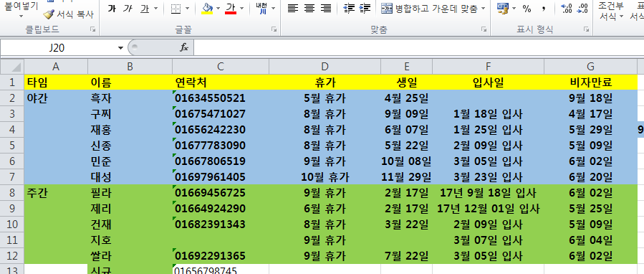Click inside the formula bar

pos(418,48)
